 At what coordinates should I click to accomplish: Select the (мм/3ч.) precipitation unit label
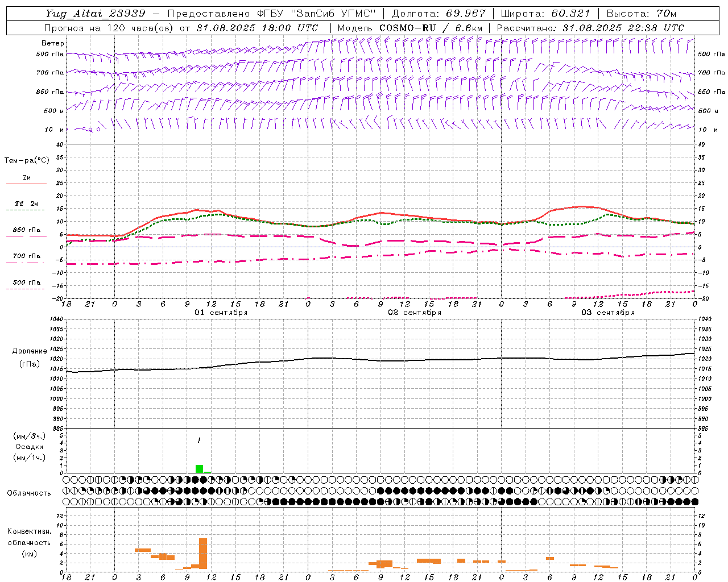[30, 436]
